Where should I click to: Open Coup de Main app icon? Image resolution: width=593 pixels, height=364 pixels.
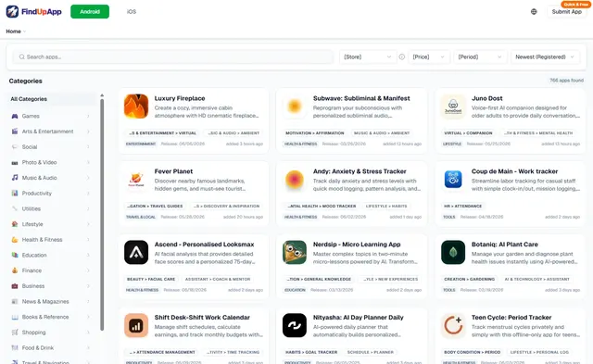(453, 179)
